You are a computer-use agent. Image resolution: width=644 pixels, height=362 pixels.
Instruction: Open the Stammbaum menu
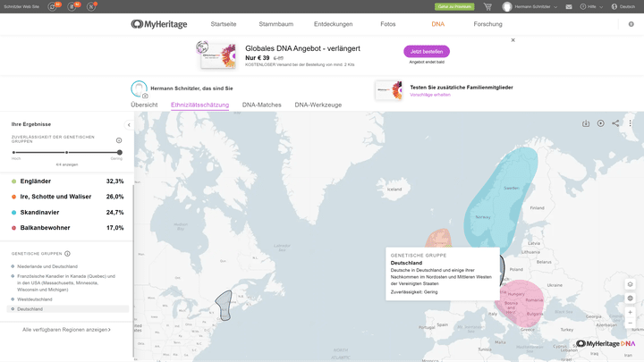[276, 24]
